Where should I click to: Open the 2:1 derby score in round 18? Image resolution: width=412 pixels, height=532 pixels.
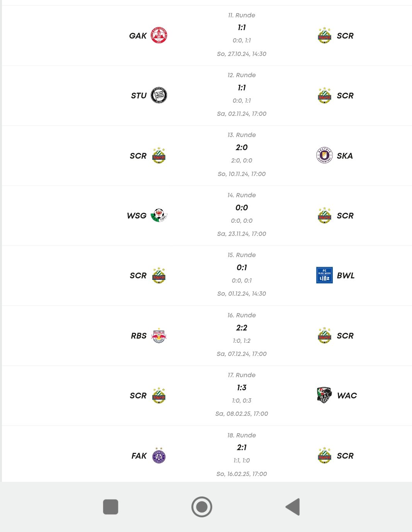coord(242,447)
